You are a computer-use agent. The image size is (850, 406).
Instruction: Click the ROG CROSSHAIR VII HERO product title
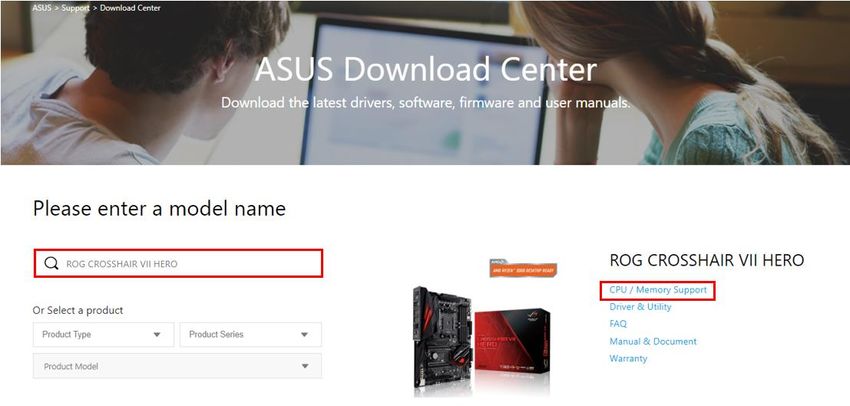pyautogui.click(x=707, y=260)
